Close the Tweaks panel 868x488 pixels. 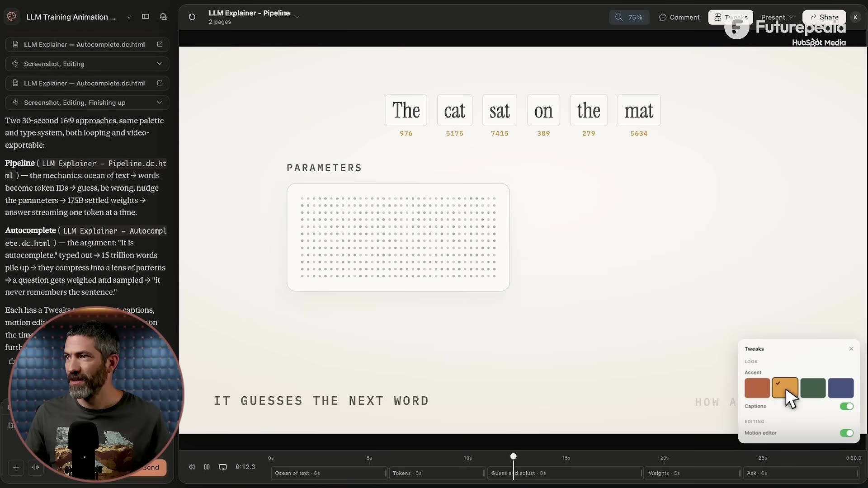(x=851, y=349)
